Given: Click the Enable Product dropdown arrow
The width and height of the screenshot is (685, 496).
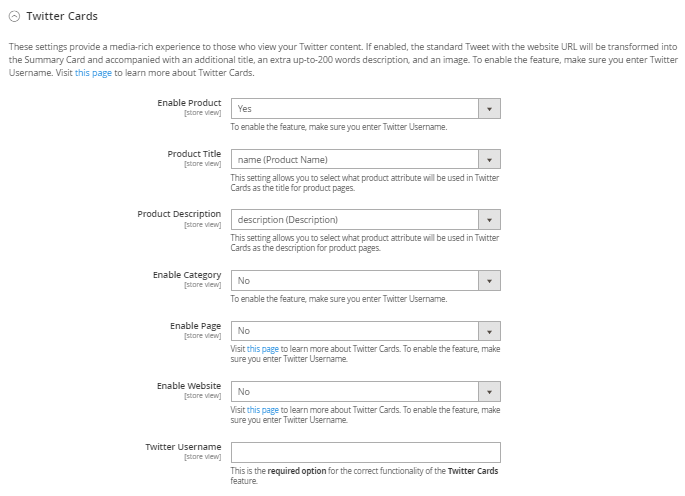Looking at the screenshot, I should click(x=489, y=108).
